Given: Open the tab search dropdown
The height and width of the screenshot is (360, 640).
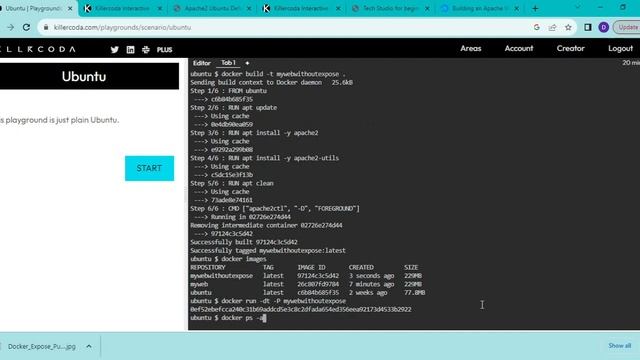Looking at the screenshot, I should (578, 7).
